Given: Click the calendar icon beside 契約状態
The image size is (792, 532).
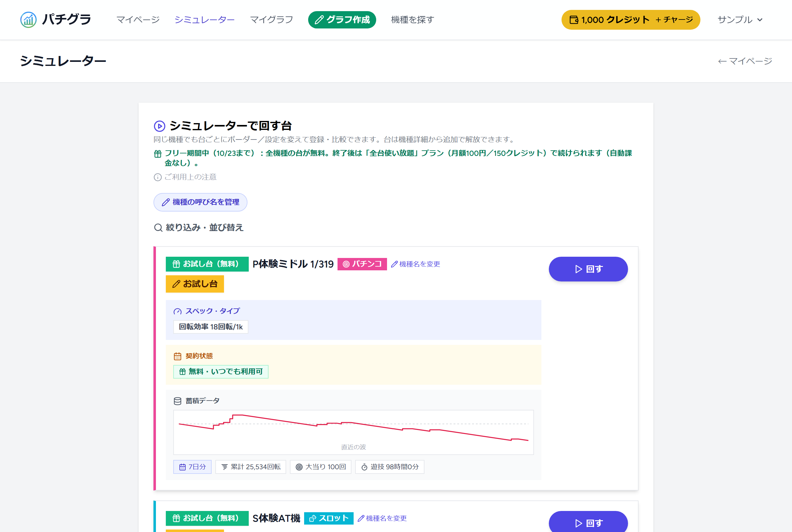Looking at the screenshot, I should (178, 356).
